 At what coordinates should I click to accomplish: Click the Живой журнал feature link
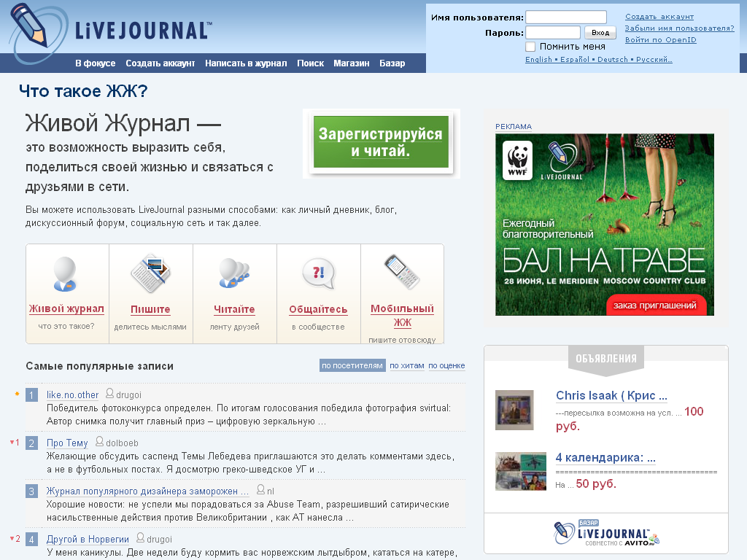click(x=66, y=309)
